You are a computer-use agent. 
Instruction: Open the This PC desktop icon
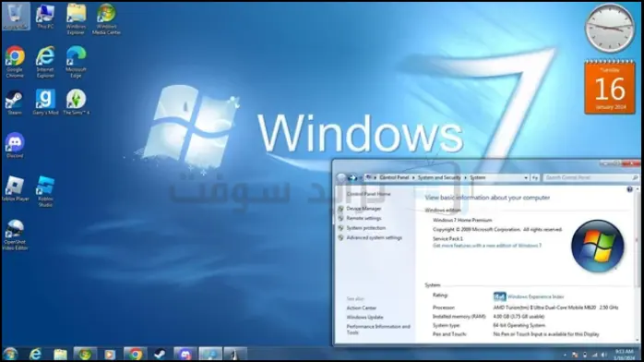click(x=45, y=17)
